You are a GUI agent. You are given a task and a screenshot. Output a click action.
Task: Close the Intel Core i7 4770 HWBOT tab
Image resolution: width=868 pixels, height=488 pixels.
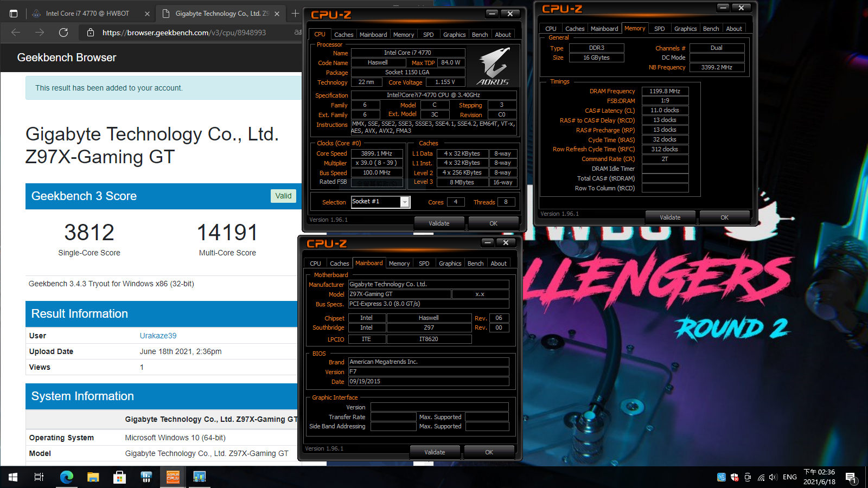pos(147,14)
